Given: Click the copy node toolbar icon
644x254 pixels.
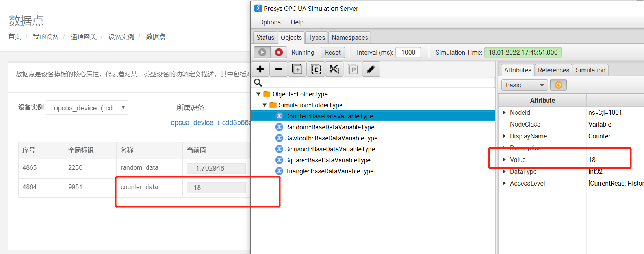Looking at the screenshot, I should pyautogui.click(x=316, y=69).
